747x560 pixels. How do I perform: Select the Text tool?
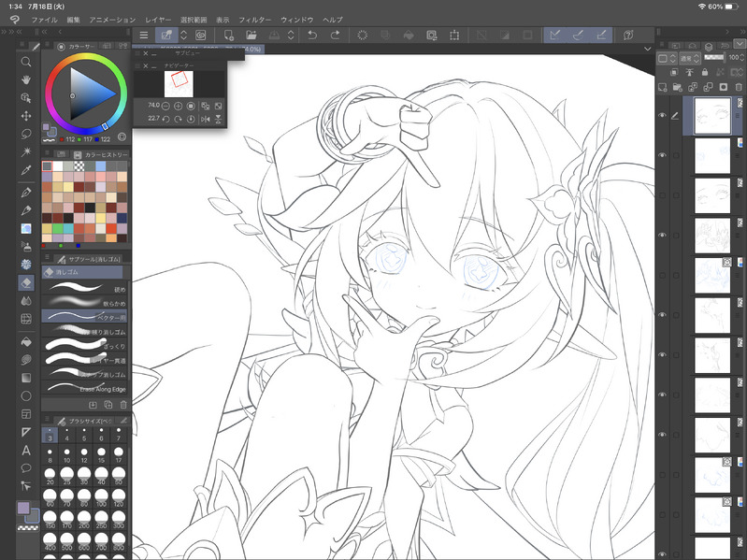pos(26,450)
